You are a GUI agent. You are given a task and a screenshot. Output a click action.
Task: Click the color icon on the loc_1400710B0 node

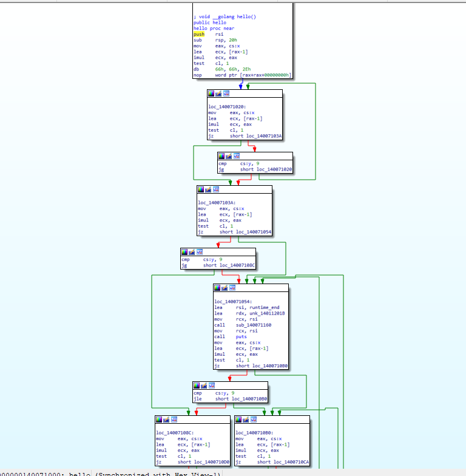click(x=238, y=419)
